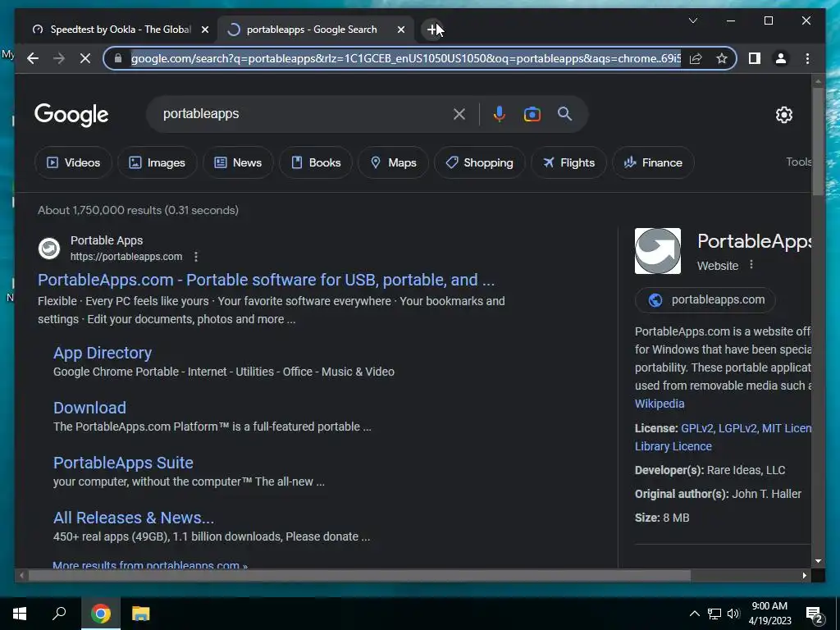The width and height of the screenshot is (840, 630).
Task: Open the App Directory sitelink
Action: 103,353
